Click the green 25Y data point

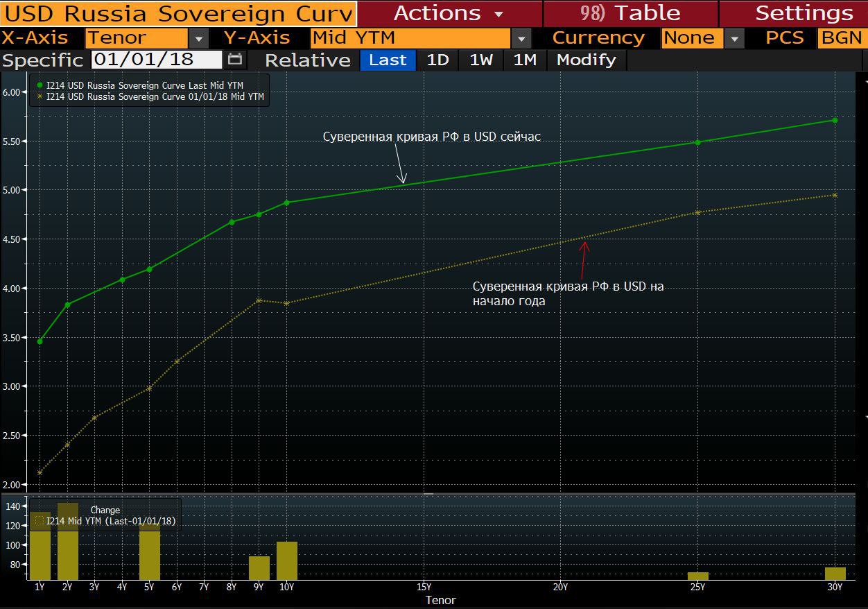697,142
